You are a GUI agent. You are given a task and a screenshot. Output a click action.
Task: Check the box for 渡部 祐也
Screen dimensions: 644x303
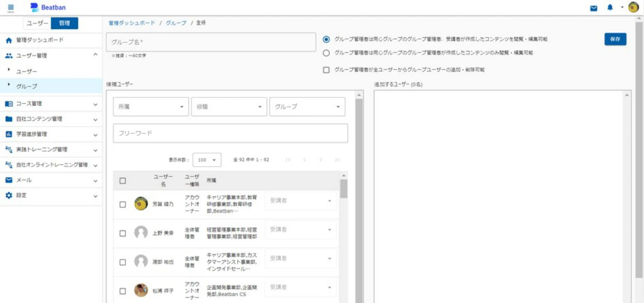(x=123, y=262)
